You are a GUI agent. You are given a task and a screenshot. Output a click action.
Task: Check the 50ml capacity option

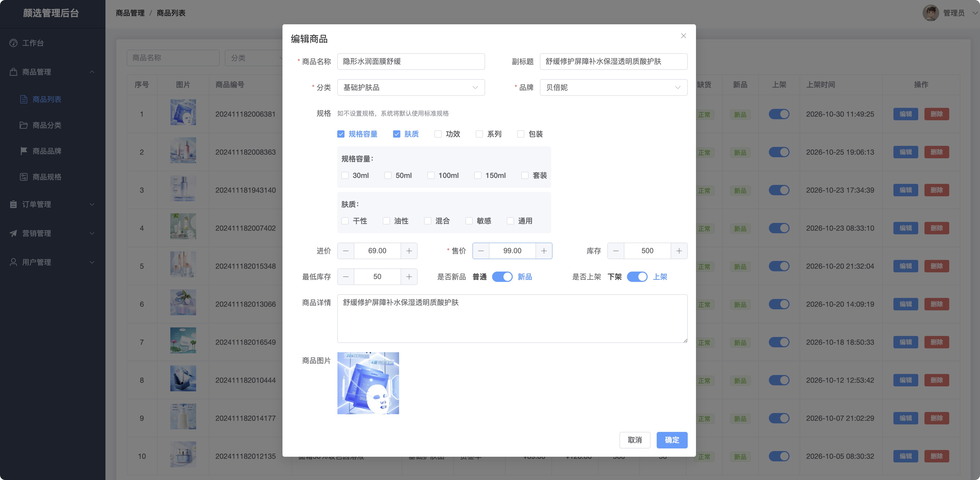tap(388, 176)
